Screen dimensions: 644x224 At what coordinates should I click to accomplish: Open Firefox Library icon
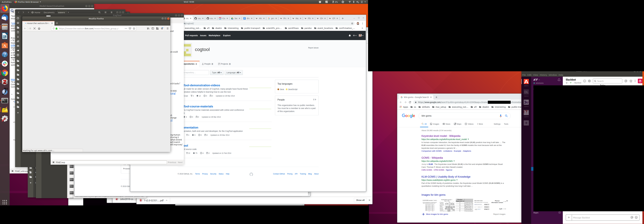point(148,28)
